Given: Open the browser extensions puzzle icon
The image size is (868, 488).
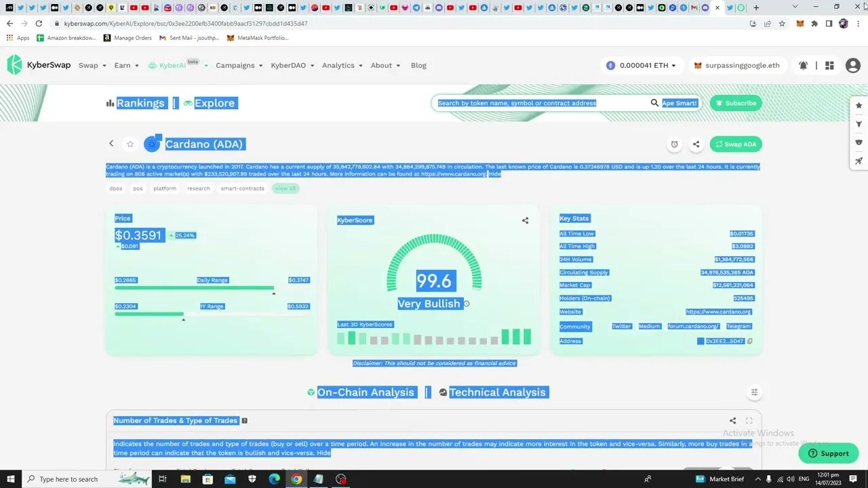Looking at the screenshot, I should [x=814, y=23].
